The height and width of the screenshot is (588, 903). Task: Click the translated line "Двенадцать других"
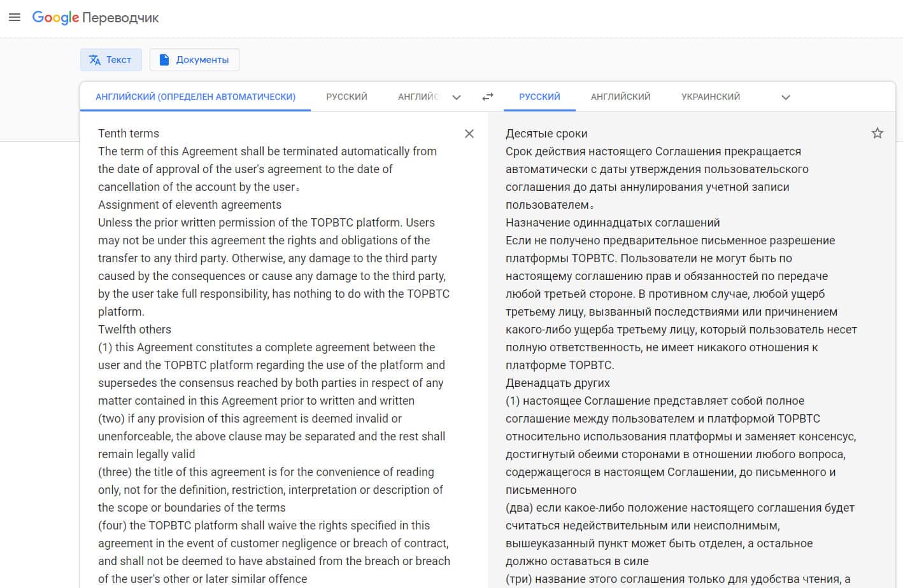(558, 383)
